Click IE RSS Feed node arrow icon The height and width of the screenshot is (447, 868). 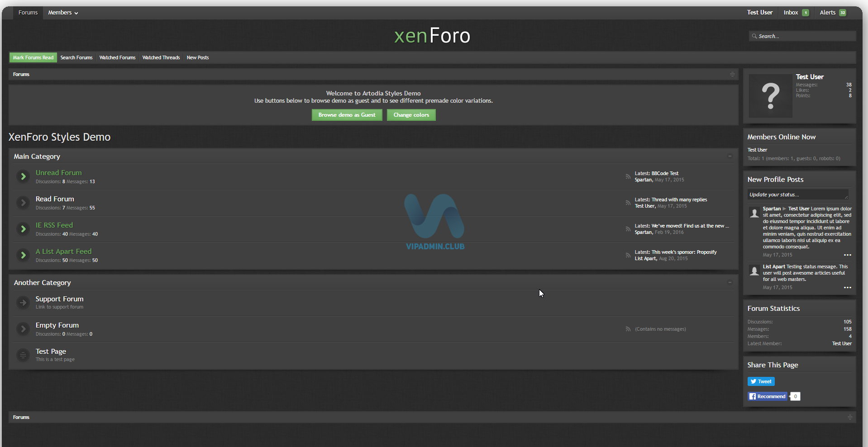coord(23,229)
